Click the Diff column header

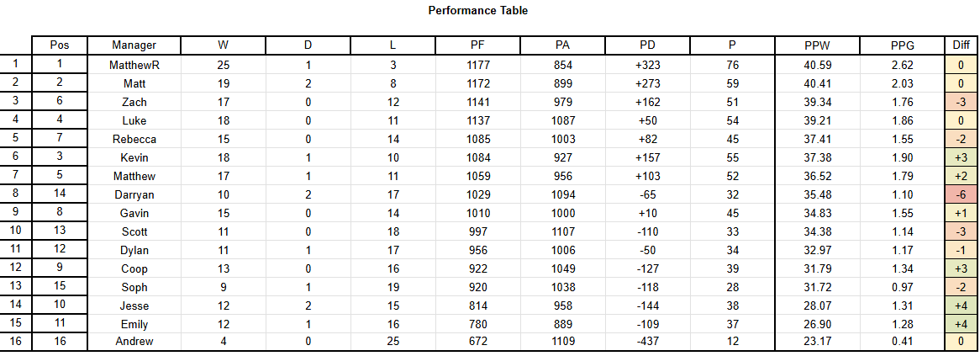point(962,45)
